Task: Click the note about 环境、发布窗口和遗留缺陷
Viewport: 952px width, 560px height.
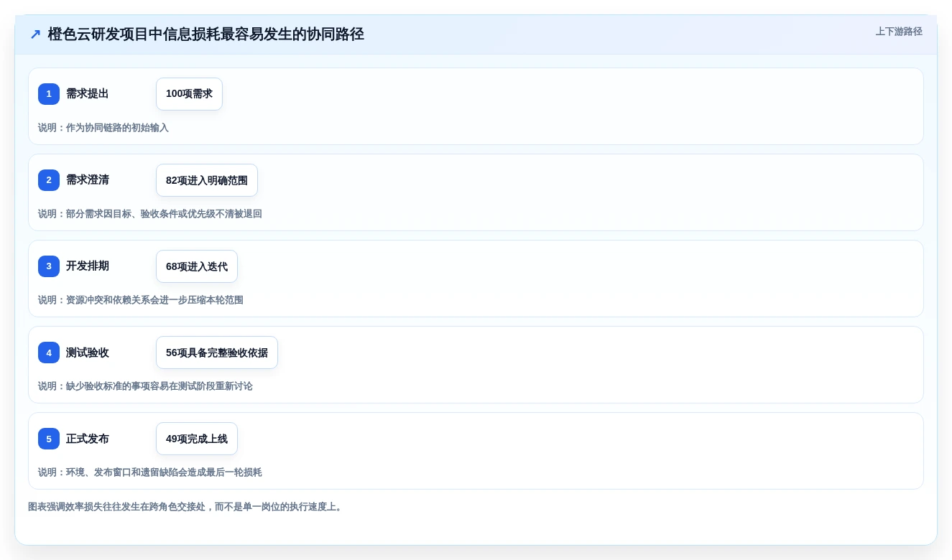Action: 150,472
